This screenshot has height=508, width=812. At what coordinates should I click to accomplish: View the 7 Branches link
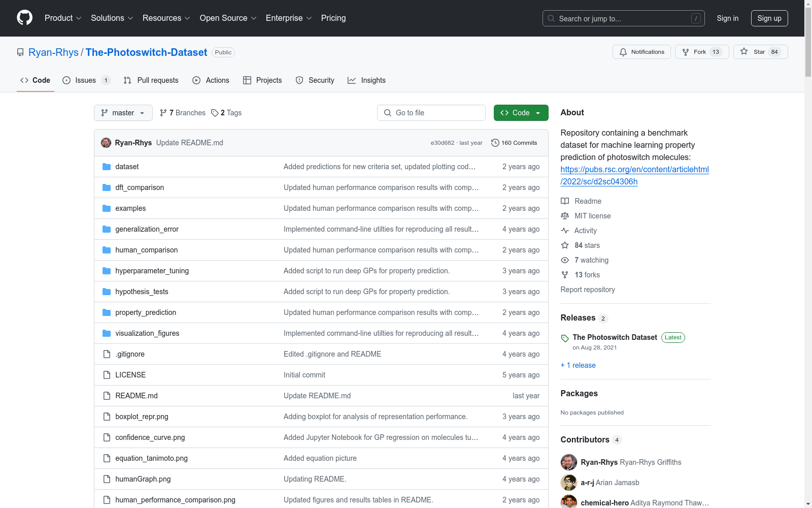(183, 113)
